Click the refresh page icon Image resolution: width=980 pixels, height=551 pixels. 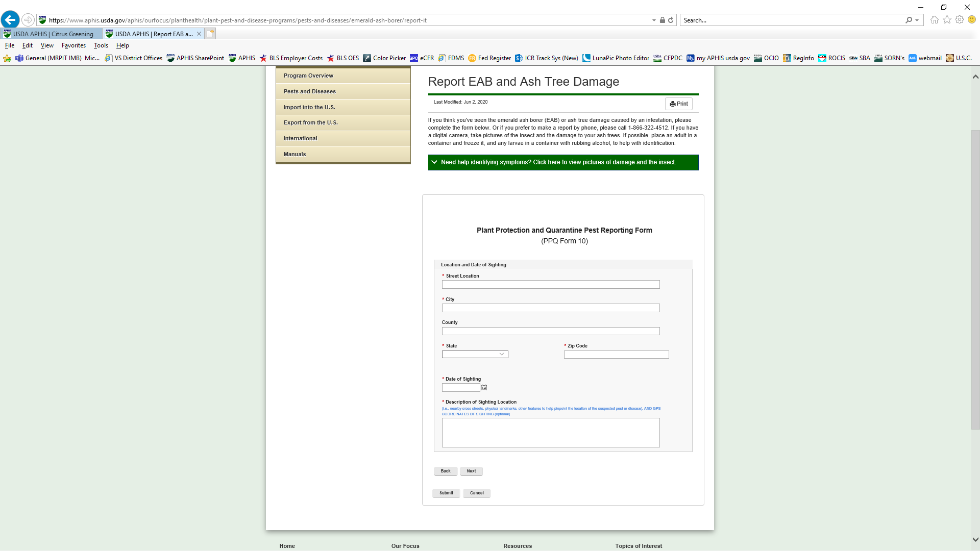671,20
